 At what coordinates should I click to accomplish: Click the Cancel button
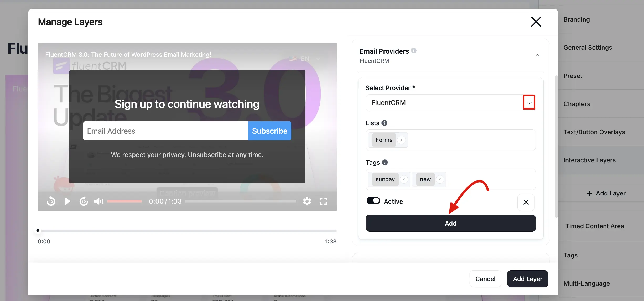pyautogui.click(x=485, y=279)
